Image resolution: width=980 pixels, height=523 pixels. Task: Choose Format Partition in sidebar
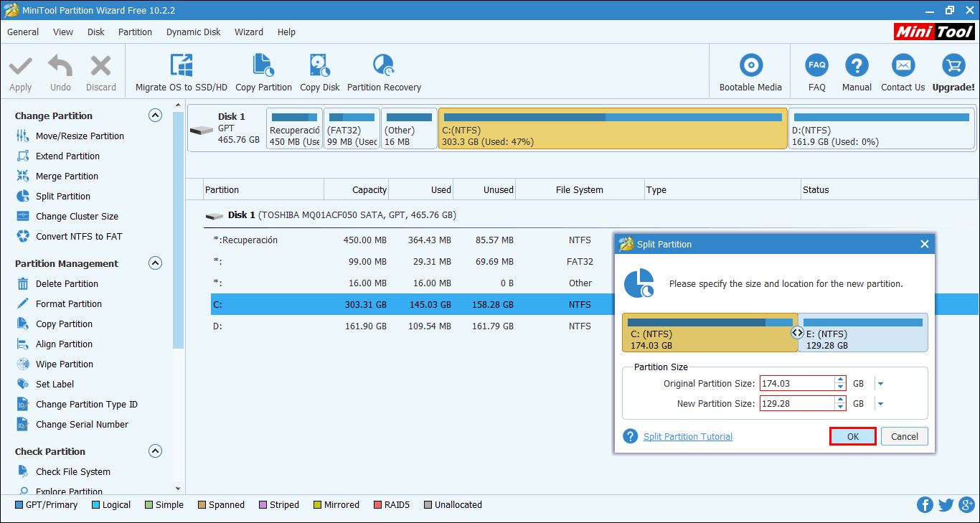coord(69,303)
